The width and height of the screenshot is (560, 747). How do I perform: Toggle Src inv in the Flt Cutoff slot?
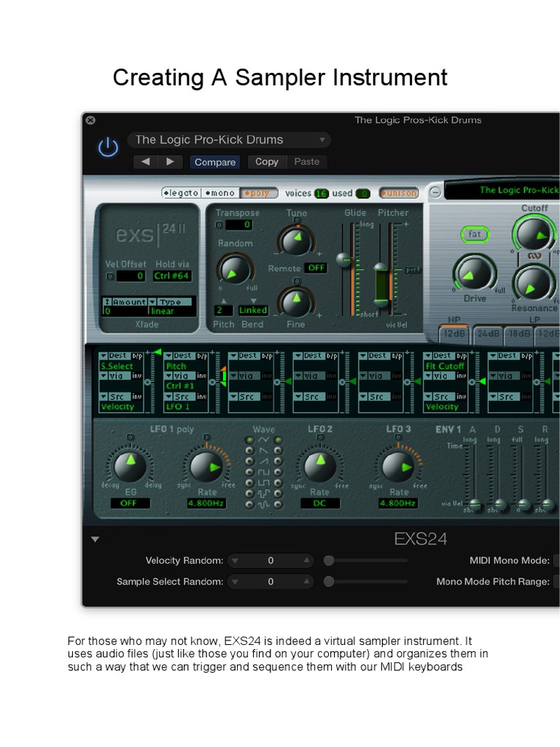tap(462, 396)
